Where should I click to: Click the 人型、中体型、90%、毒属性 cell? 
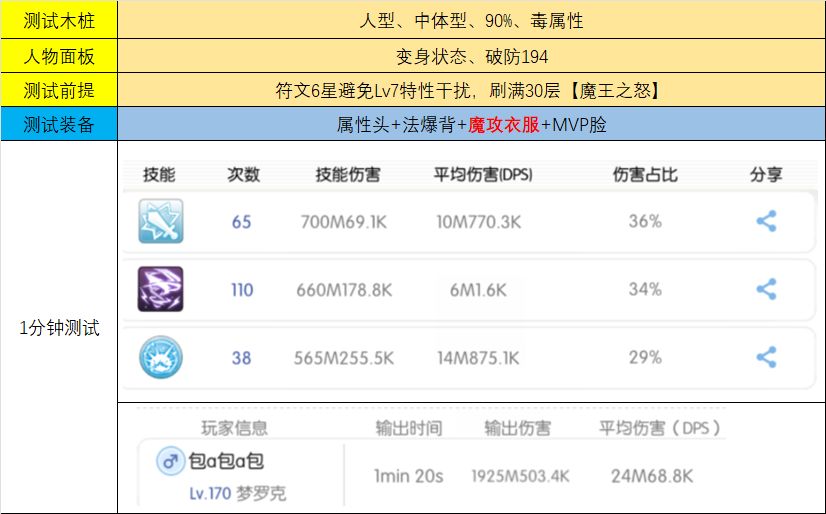point(471,21)
